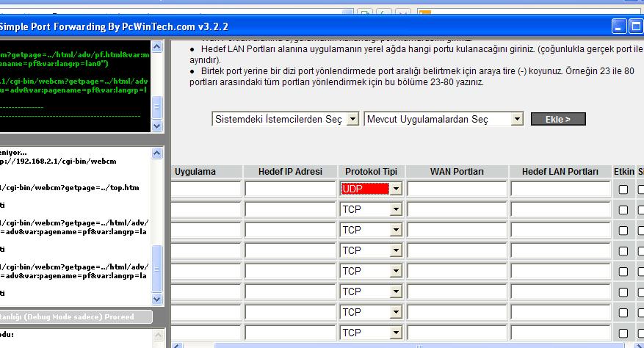The height and width of the screenshot is (348, 644).
Task: Click the Debug Mode Proceed button
Action: [76, 316]
